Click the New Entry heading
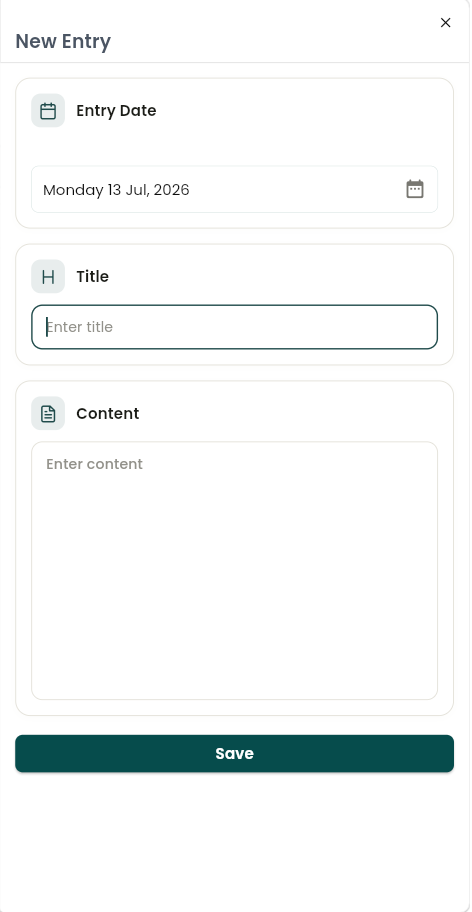Image resolution: width=472 pixels, height=912 pixels. [63, 41]
